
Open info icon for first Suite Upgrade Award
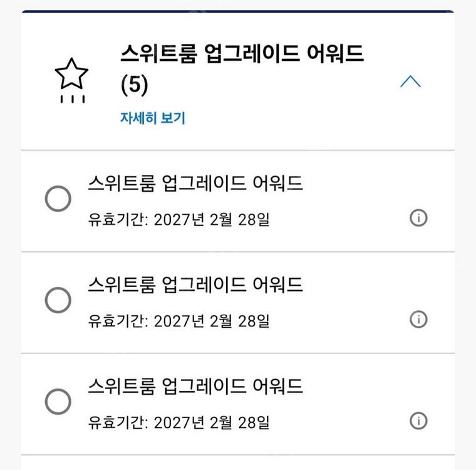tap(418, 218)
